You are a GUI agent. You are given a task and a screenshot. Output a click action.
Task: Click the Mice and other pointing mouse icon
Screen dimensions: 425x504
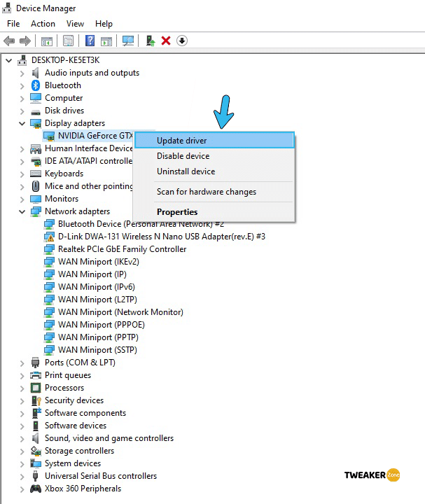[36, 186]
